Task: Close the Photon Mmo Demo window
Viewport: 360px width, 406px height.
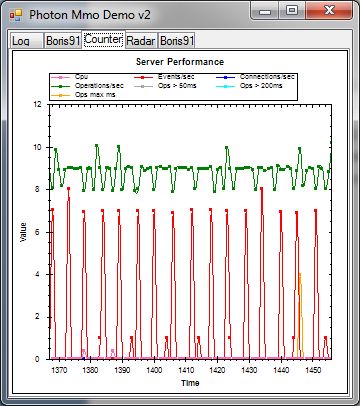Action: click(329, 11)
